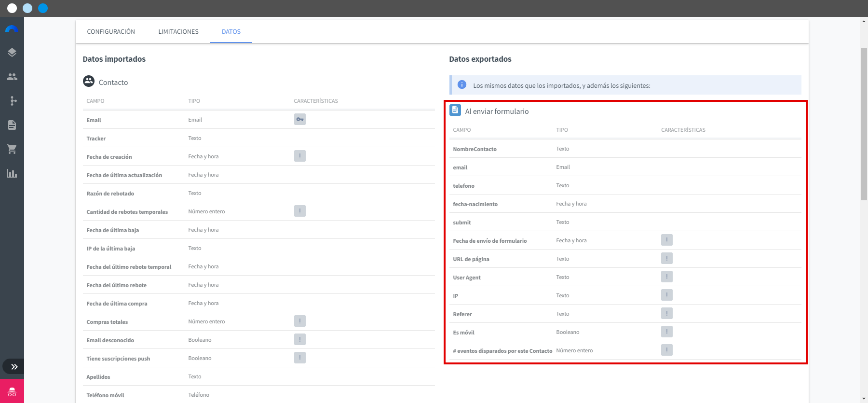Click the exclamation icon for Referer
The height and width of the screenshot is (403, 868).
tap(667, 313)
